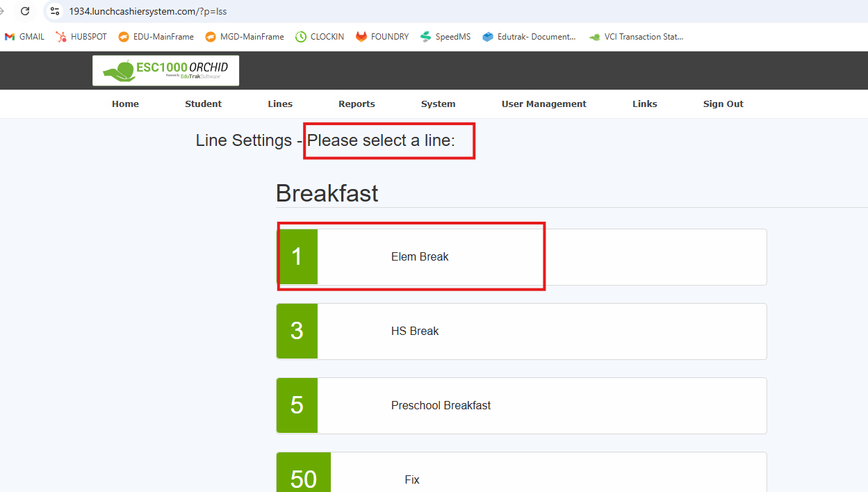The image size is (868, 492).
Task: Open the SpeedMS bookmark
Action: point(445,37)
